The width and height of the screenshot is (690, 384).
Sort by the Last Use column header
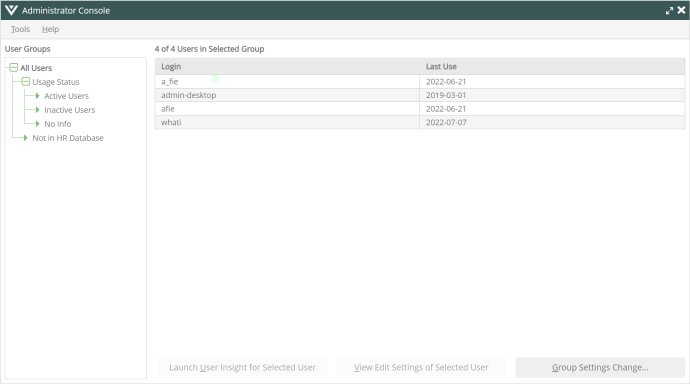552,66
